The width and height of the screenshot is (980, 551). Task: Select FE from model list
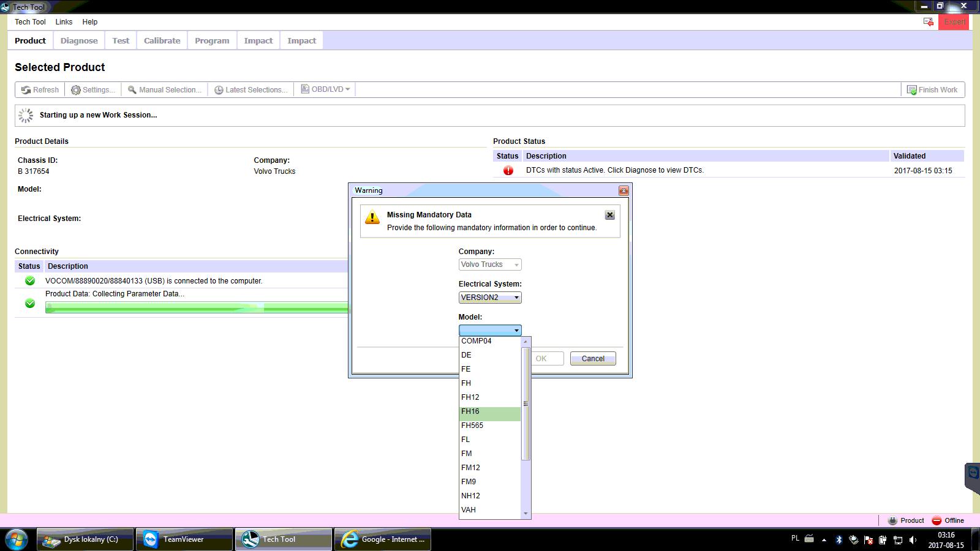pos(490,369)
